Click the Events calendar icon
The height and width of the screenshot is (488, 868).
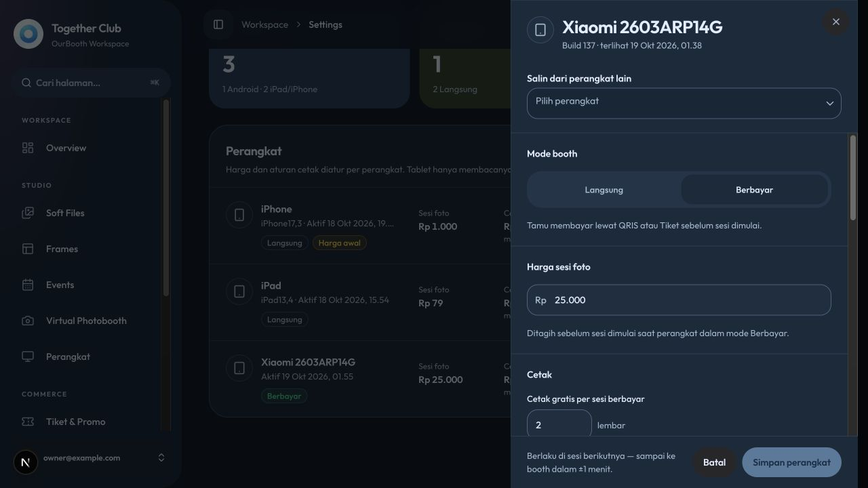(28, 285)
